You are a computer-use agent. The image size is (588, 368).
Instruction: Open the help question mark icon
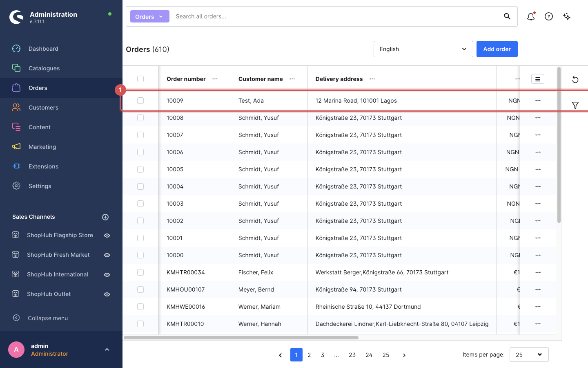coord(549,16)
